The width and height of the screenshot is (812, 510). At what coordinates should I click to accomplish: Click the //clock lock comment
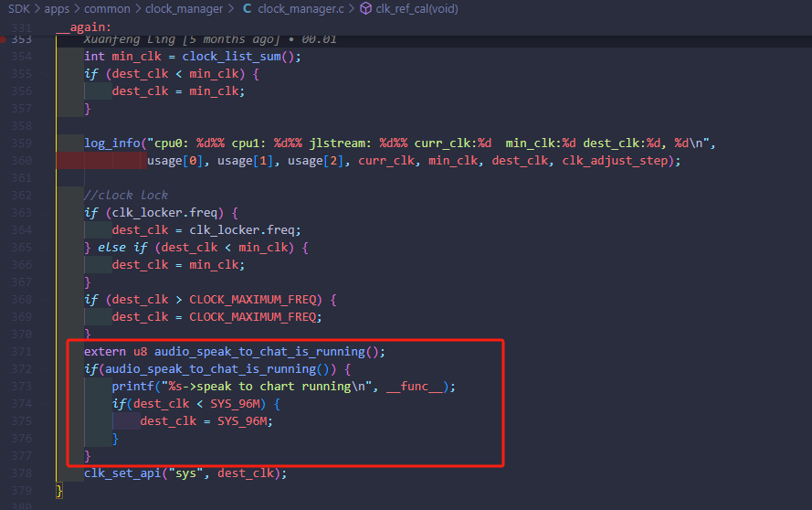[x=126, y=196]
